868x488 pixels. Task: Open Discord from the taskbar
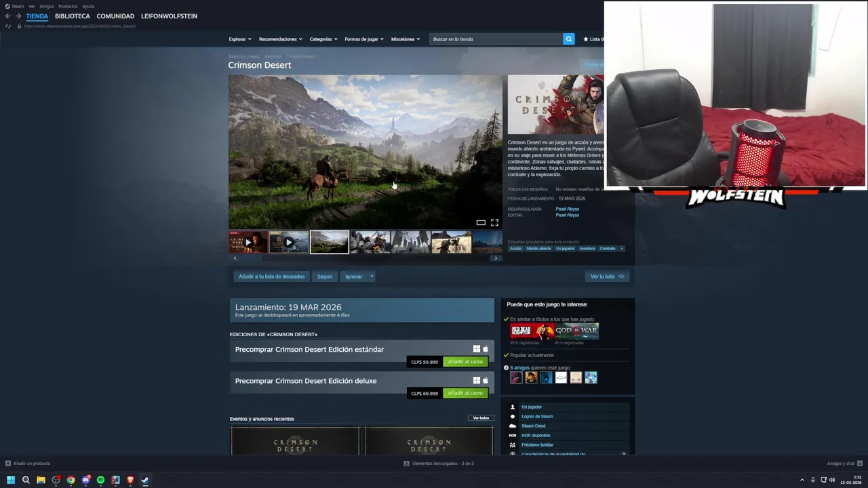(85, 480)
